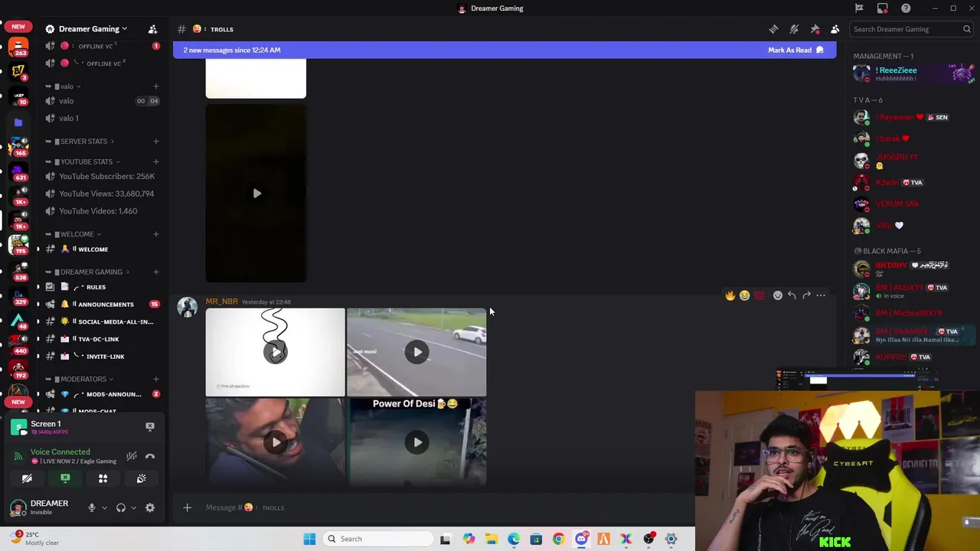Reply to MR_NBR message arrow icon

(792, 295)
